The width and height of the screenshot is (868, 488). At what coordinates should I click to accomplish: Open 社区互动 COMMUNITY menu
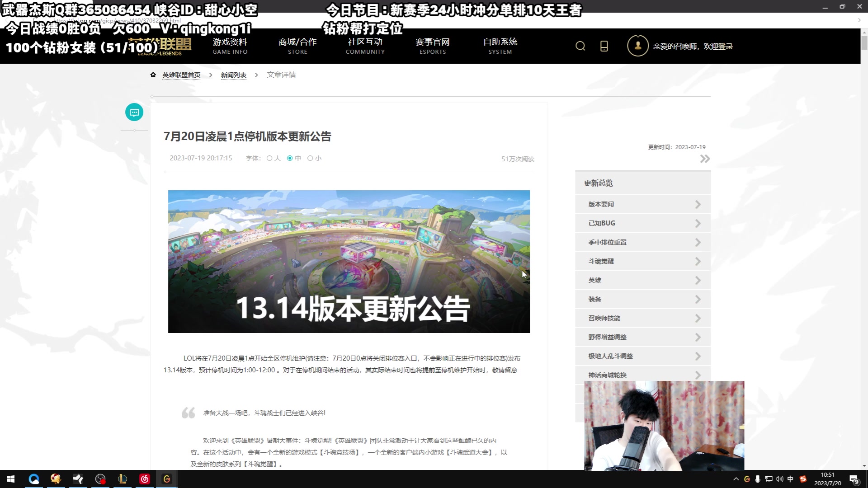pos(365,46)
